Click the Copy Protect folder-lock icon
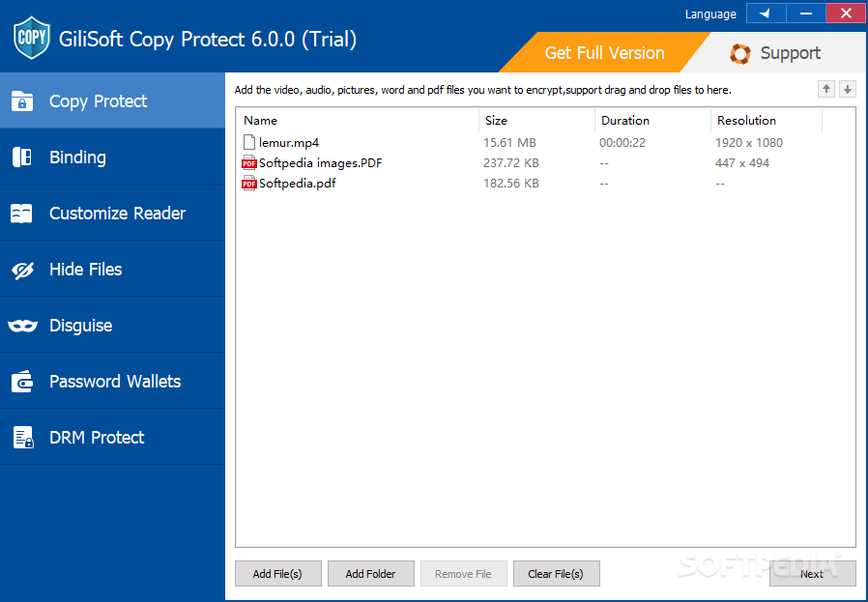The width and height of the screenshot is (868, 602). [22, 101]
